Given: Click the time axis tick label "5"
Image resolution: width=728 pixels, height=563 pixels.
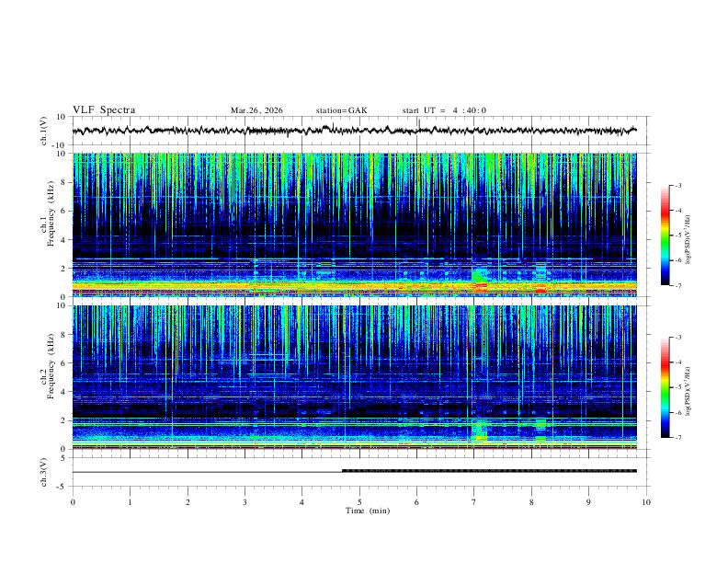Looking at the screenshot, I should (x=359, y=502).
